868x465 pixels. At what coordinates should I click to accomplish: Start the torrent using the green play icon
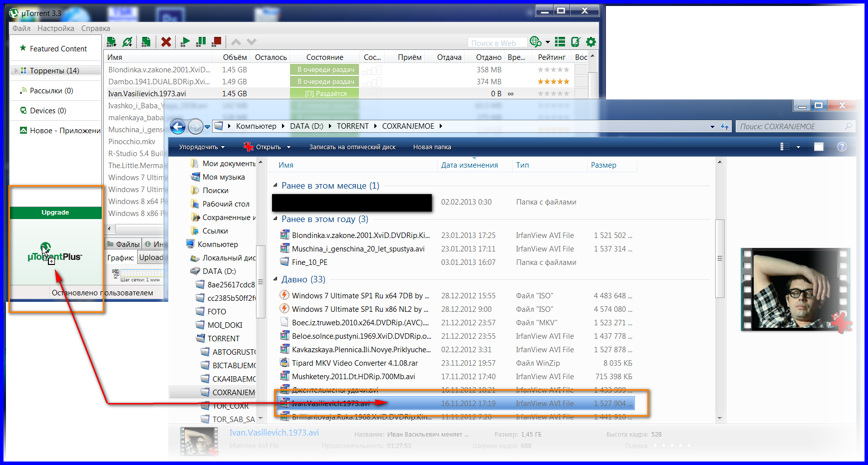[185, 42]
